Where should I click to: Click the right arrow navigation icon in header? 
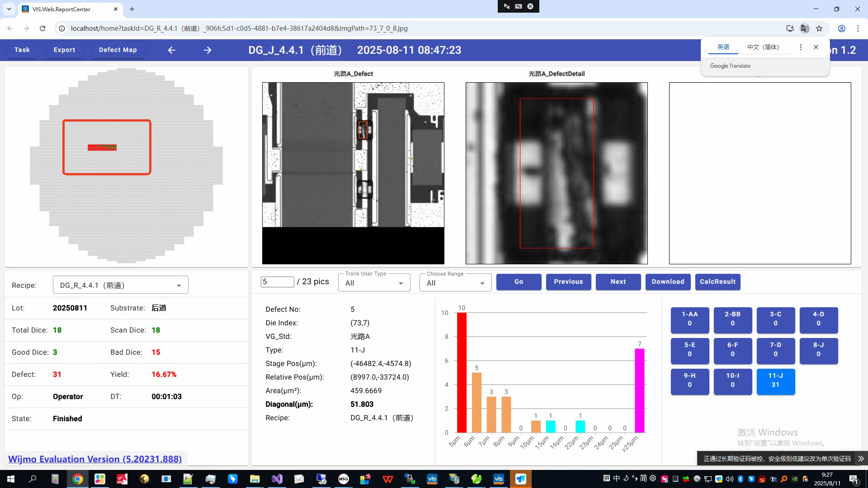(208, 50)
